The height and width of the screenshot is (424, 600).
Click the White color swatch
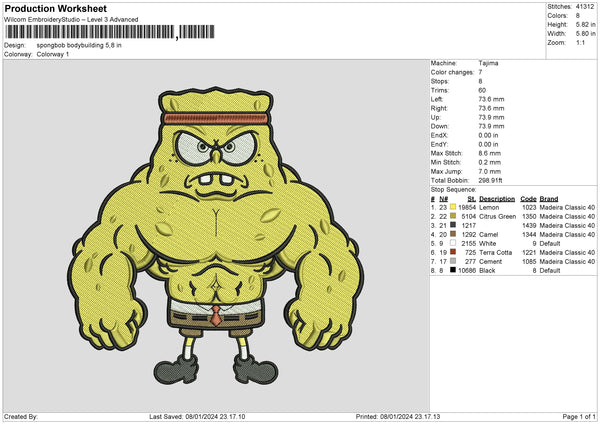(453, 243)
